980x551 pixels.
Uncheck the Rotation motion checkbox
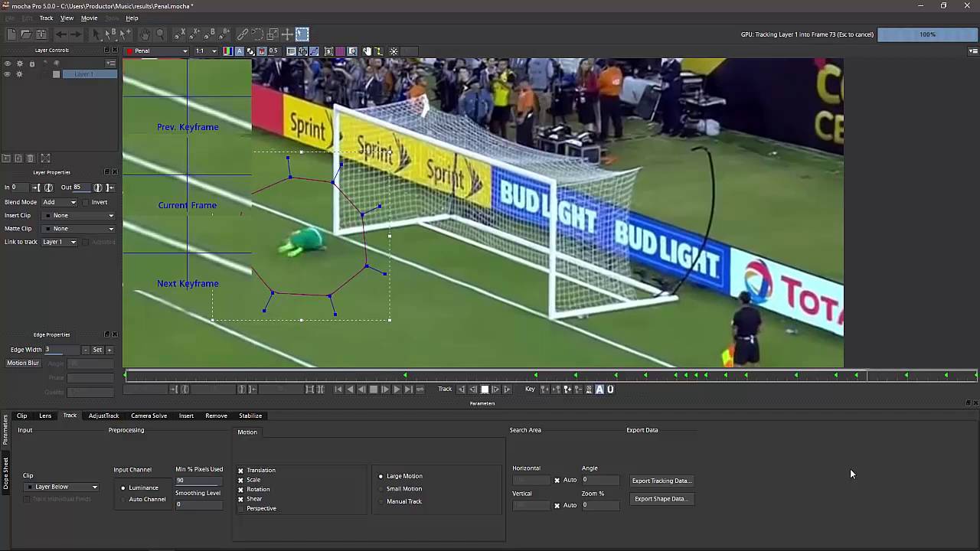(x=240, y=490)
